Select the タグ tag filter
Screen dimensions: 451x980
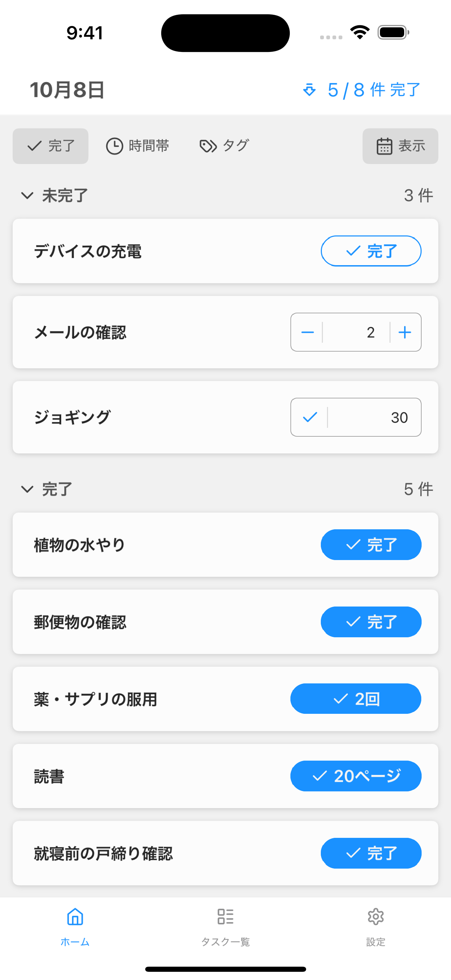[224, 146]
